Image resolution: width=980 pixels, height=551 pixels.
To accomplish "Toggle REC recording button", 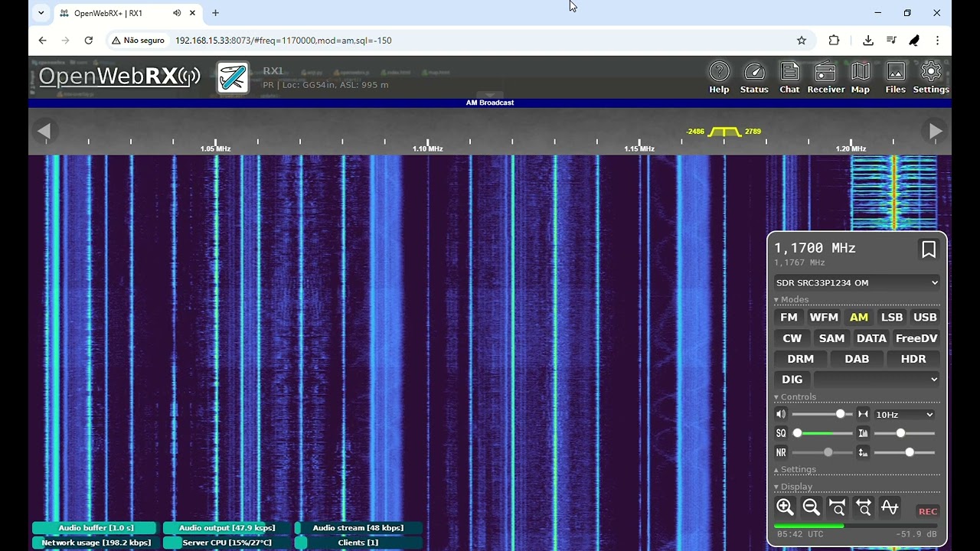I will point(928,511).
